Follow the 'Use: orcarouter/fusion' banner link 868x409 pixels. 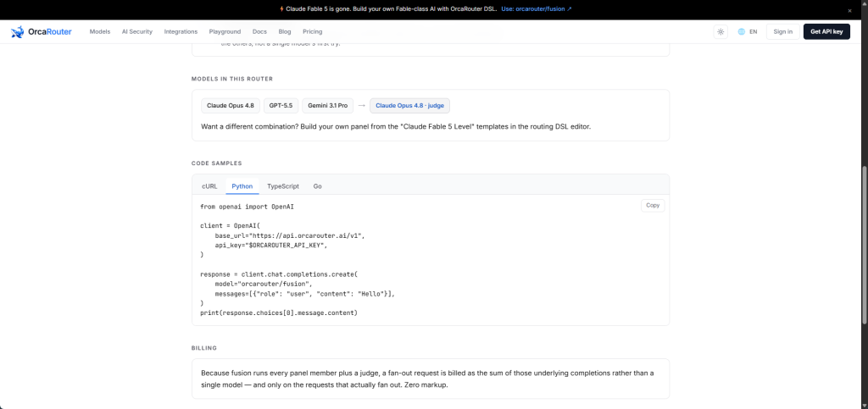click(x=537, y=8)
